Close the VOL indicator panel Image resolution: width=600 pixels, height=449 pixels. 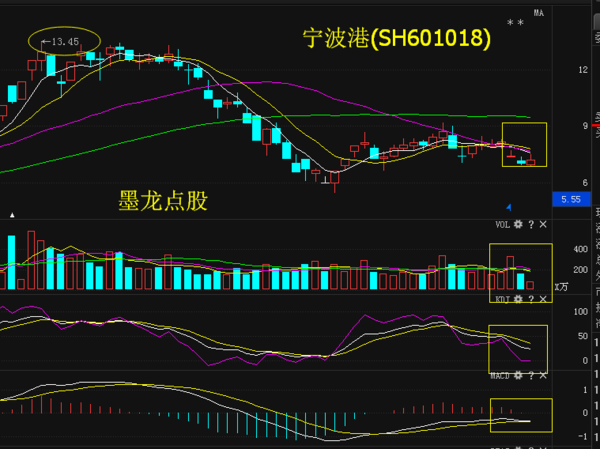click(x=543, y=225)
